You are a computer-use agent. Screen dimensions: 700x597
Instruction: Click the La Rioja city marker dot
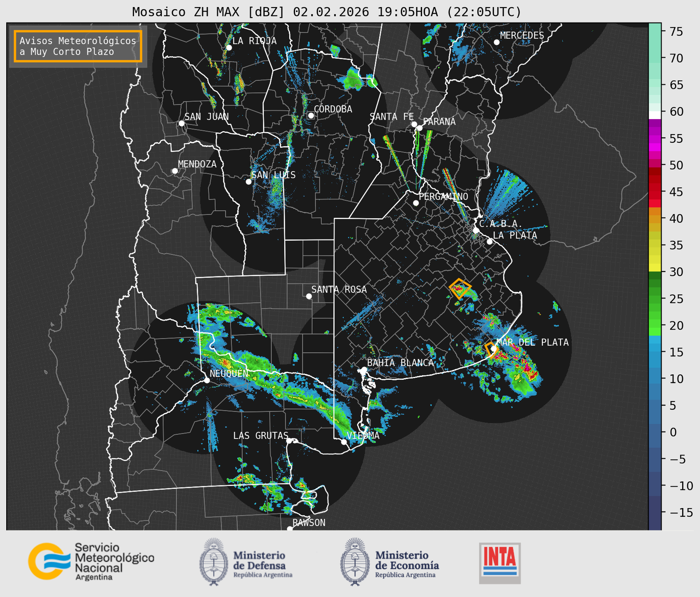click(229, 48)
